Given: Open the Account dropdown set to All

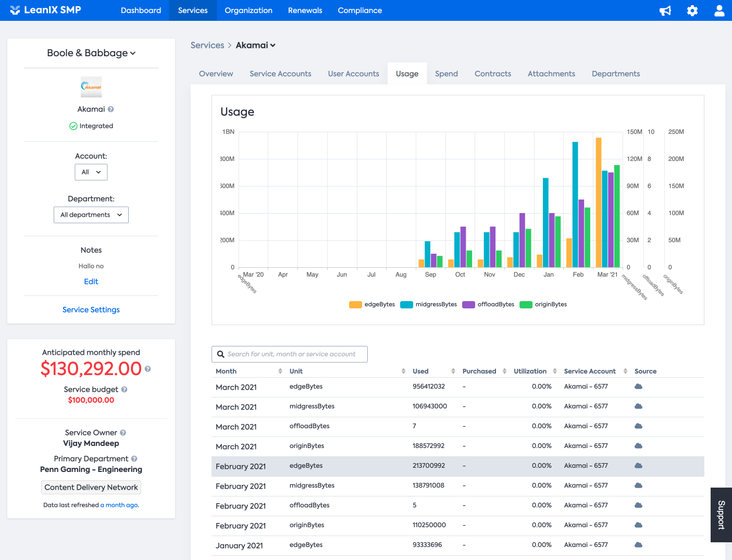Looking at the screenshot, I should (x=91, y=172).
